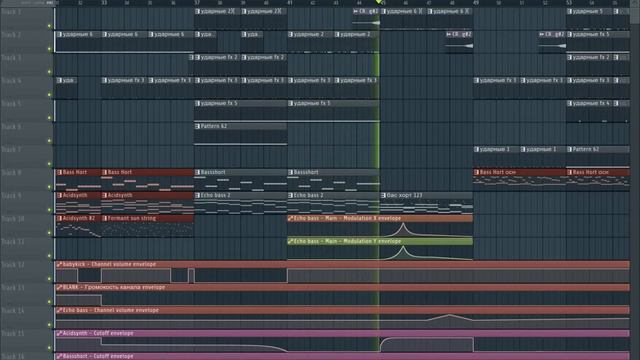Click the BLANK Громкость канала envelope automation icon
Image resolution: width=640 pixels, height=360 pixels.
point(59,287)
